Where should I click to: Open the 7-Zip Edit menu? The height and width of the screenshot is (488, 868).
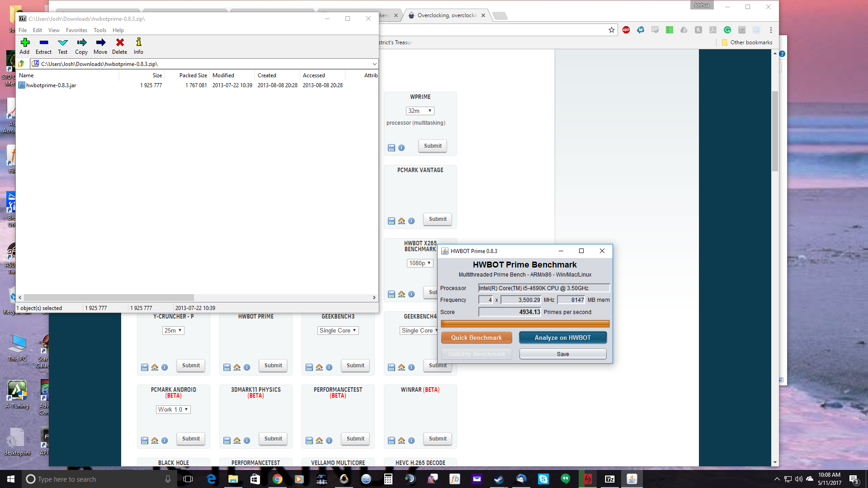pyautogui.click(x=38, y=30)
